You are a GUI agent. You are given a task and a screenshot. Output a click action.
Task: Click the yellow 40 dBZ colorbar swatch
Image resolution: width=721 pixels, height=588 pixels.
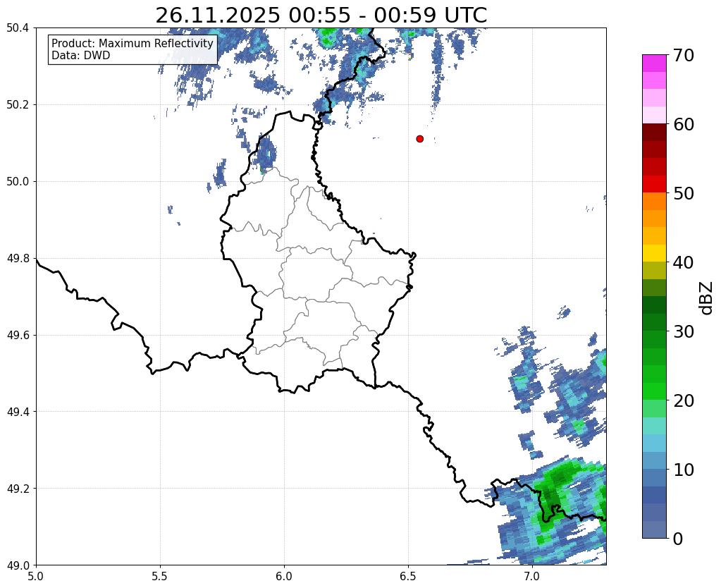[654, 253]
